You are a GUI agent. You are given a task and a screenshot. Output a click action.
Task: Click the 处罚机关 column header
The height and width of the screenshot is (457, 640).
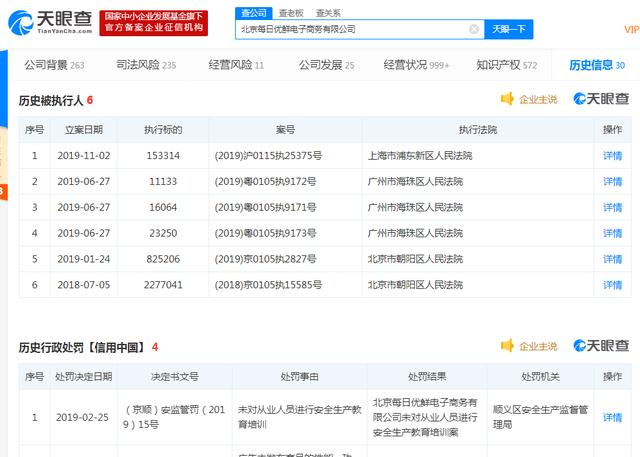[x=540, y=376]
